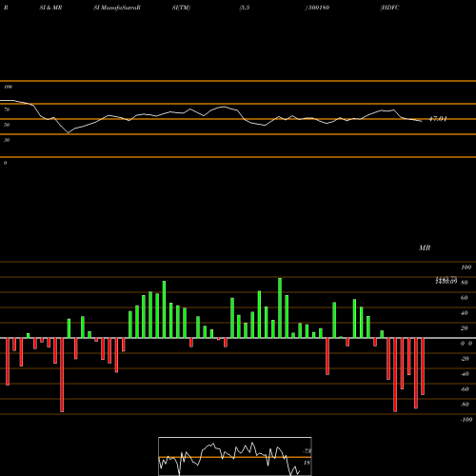Click the 60 label on the MR axis
The height and width of the screenshot is (476, 476).
[465, 298]
